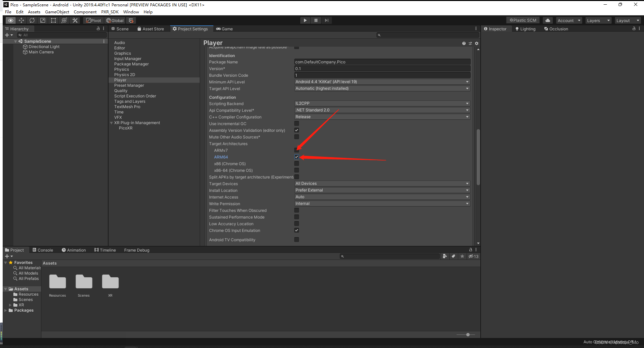Open Player preset selector icon
Image resolution: width=644 pixels, height=348 pixels.
[x=470, y=43]
